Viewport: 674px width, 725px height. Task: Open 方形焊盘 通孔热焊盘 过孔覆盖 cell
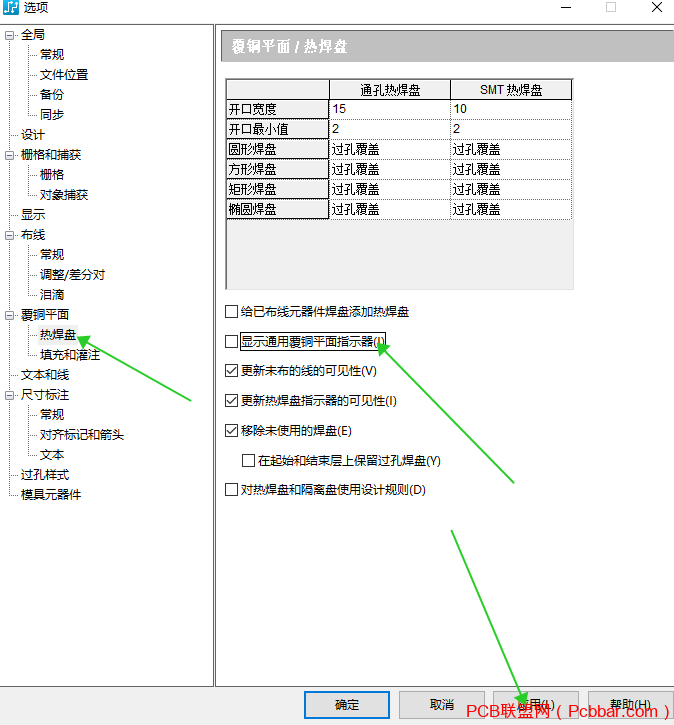click(390, 169)
